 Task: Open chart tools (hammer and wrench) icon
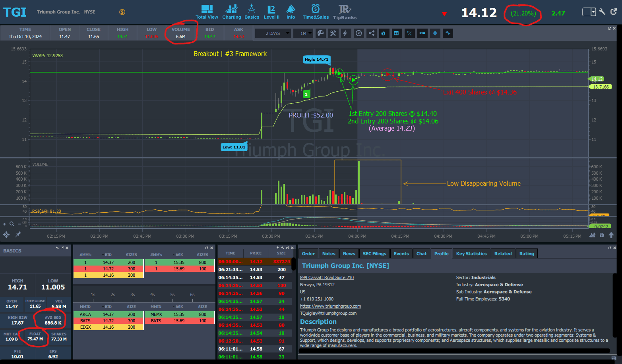coord(333,33)
